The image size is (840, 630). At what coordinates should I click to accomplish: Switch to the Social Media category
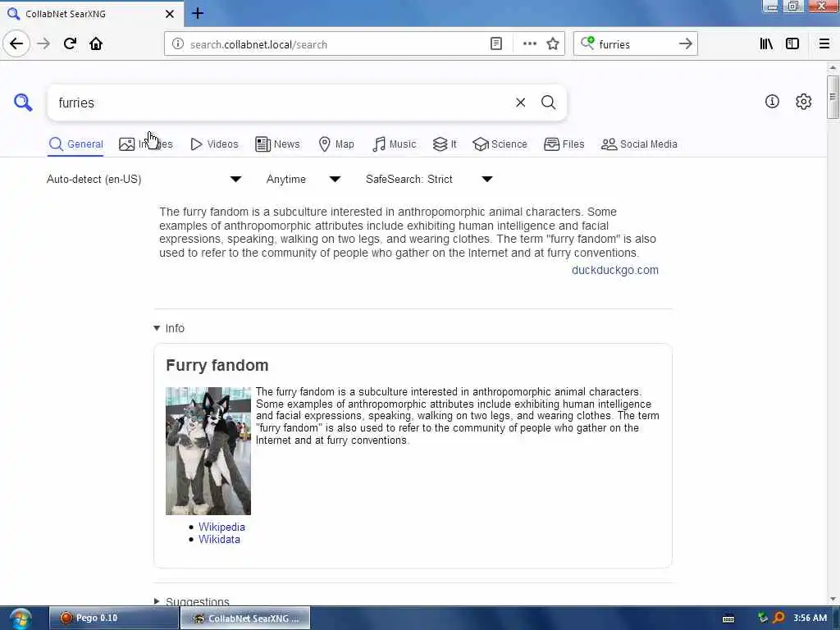tap(639, 144)
